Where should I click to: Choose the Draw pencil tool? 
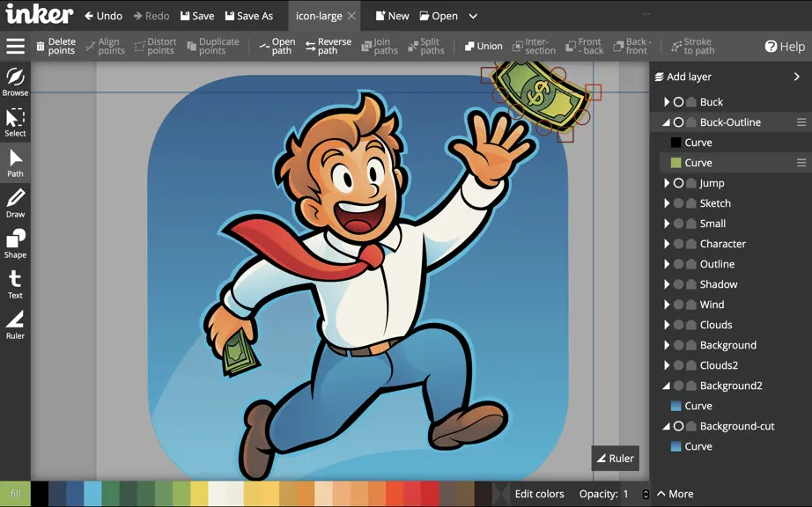pyautogui.click(x=15, y=203)
